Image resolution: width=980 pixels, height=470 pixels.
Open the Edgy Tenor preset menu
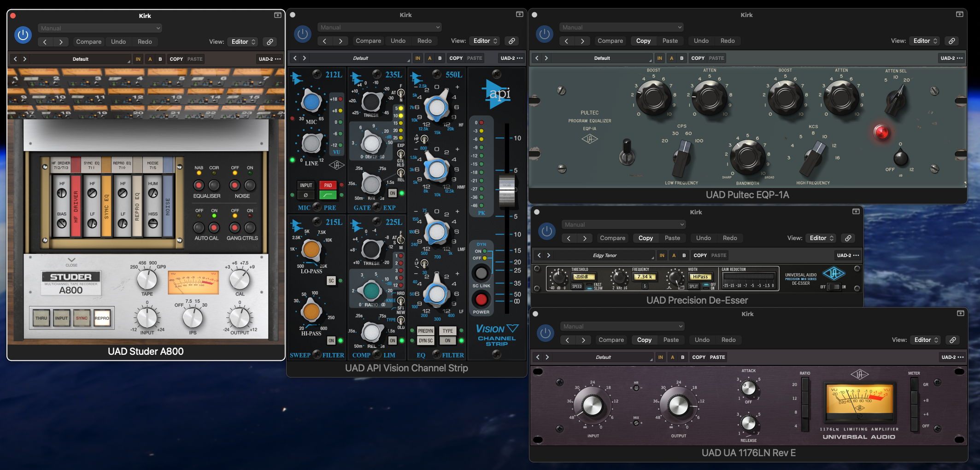pyautogui.click(x=604, y=255)
